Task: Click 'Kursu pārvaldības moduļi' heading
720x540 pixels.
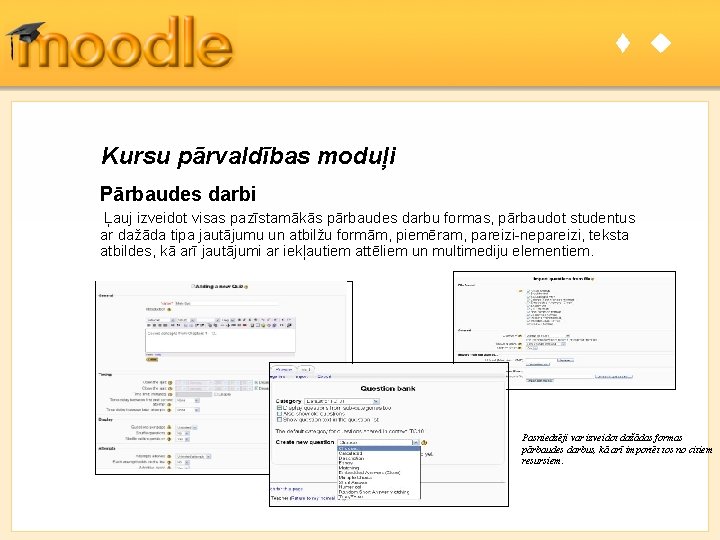Action: tap(248, 156)
